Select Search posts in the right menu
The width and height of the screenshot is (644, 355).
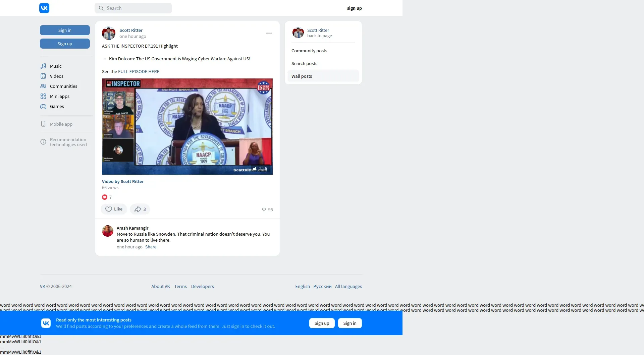tap(323, 63)
